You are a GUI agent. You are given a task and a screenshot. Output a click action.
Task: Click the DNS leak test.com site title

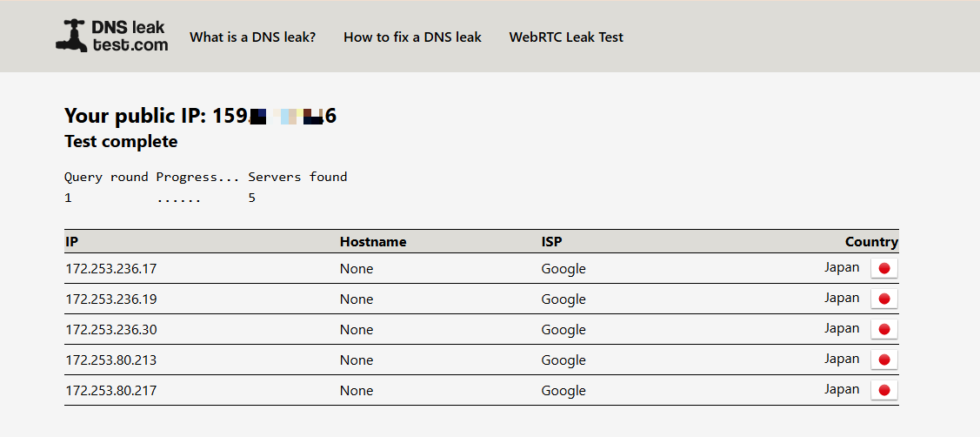coord(130,37)
